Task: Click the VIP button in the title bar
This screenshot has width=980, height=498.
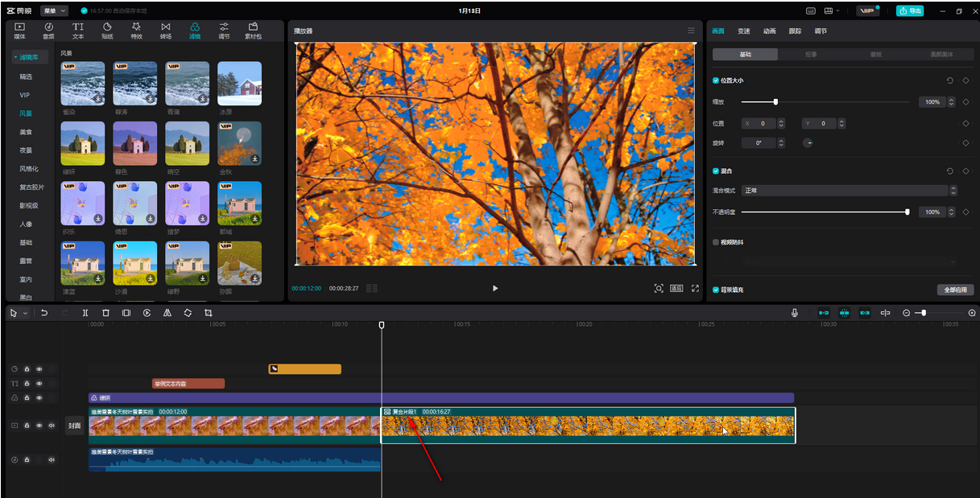Action: pos(867,10)
